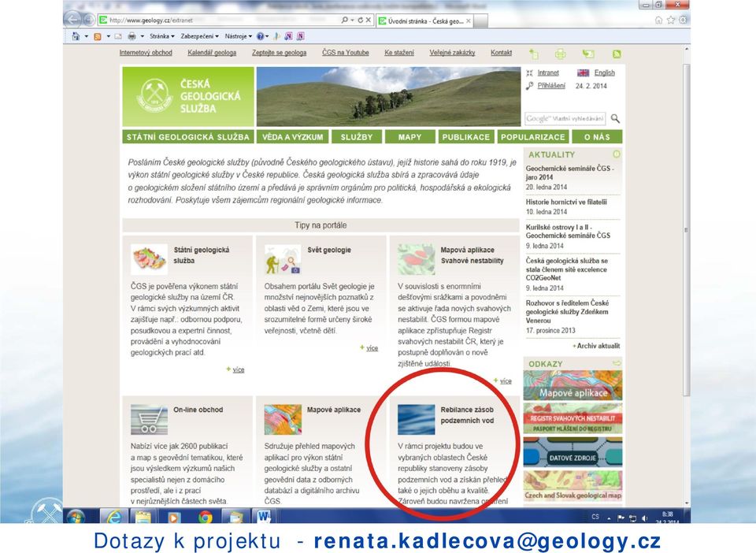The width and height of the screenshot is (756, 553).
Task: Open O NÁS menu
Action: point(597,137)
